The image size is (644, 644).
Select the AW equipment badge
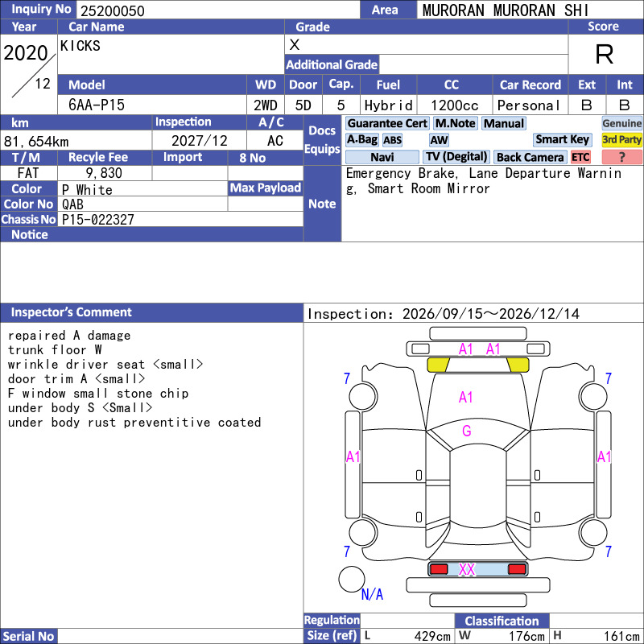pos(439,140)
